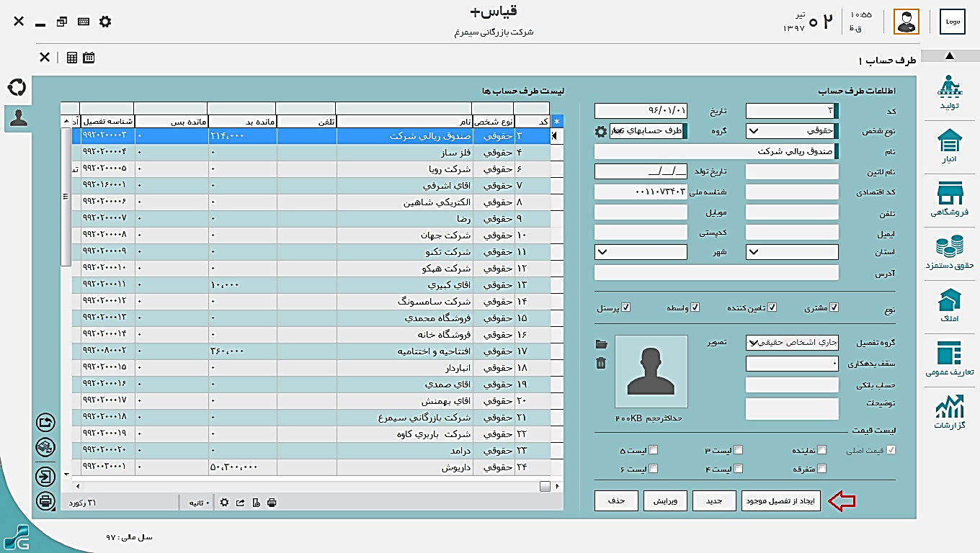Click the folder icon to browse image
The height and width of the screenshot is (553, 980).
[601, 344]
